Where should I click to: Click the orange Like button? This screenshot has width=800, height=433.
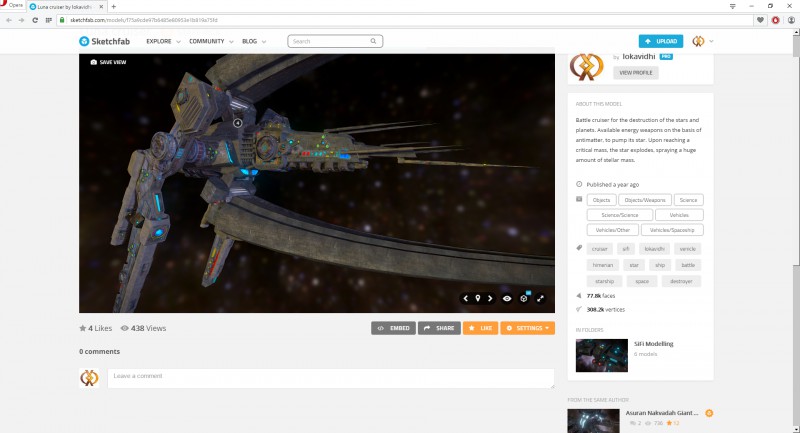[481, 328]
